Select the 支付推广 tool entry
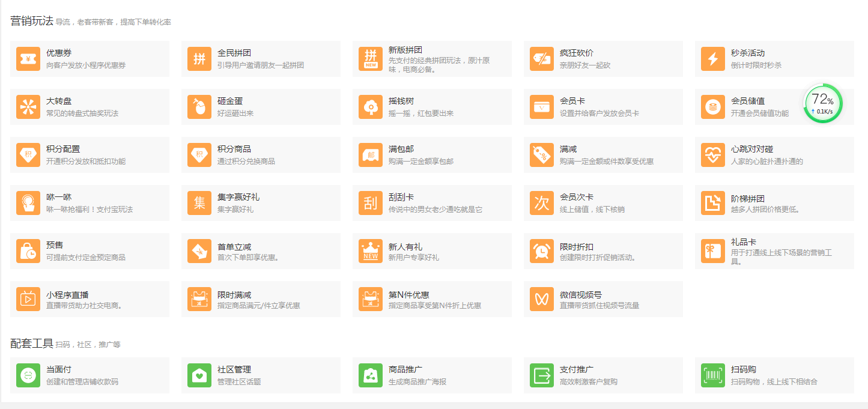 tap(603, 375)
